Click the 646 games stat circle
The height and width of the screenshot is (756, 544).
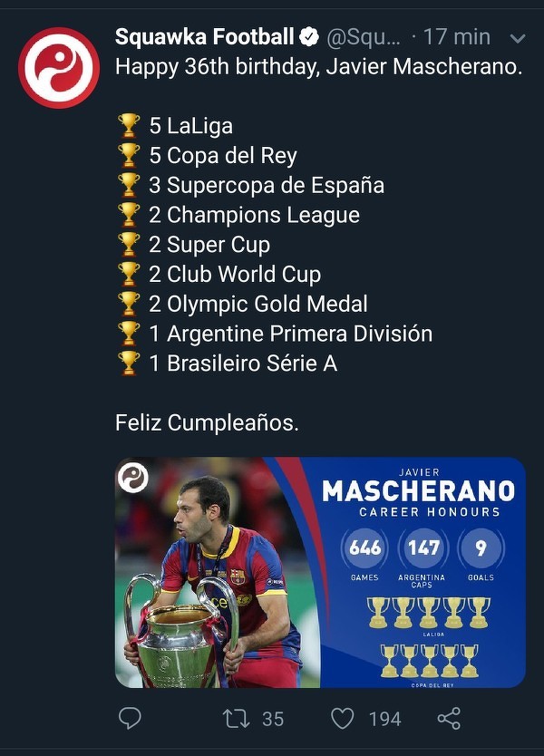click(364, 548)
